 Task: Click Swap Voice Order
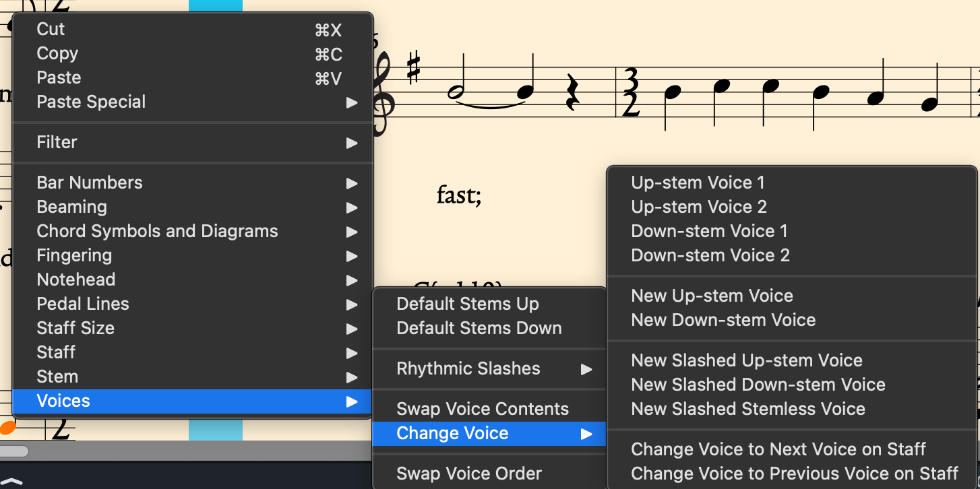pos(469,474)
